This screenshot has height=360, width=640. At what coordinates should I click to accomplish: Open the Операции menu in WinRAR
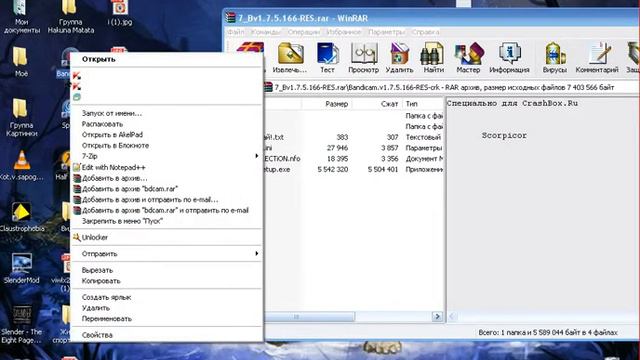point(304,32)
